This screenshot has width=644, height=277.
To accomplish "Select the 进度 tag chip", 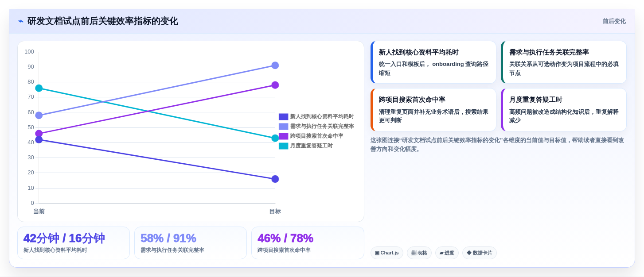I will (x=447, y=253).
